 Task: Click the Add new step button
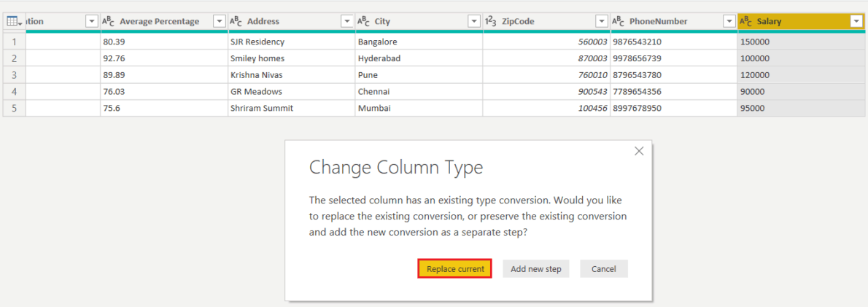pyautogui.click(x=536, y=269)
